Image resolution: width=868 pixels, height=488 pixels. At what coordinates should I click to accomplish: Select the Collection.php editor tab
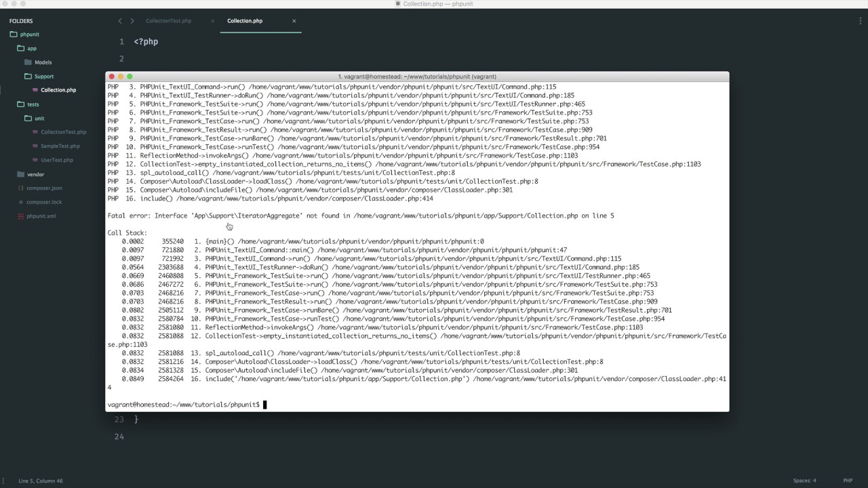click(x=245, y=21)
